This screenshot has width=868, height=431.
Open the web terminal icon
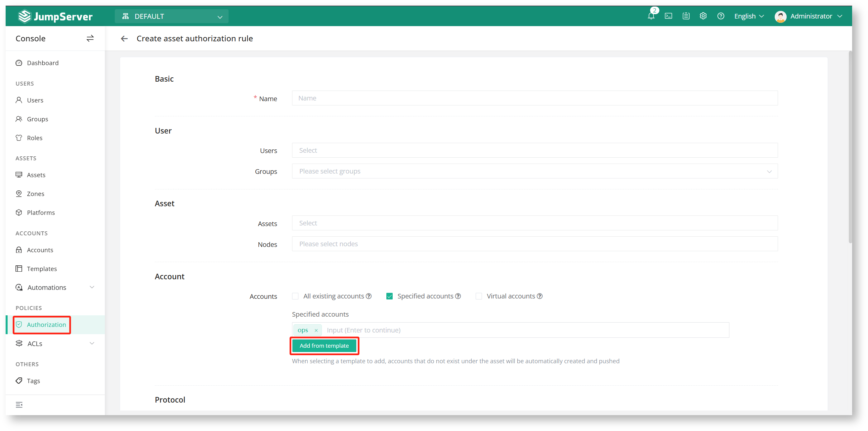tap(669, 16)
